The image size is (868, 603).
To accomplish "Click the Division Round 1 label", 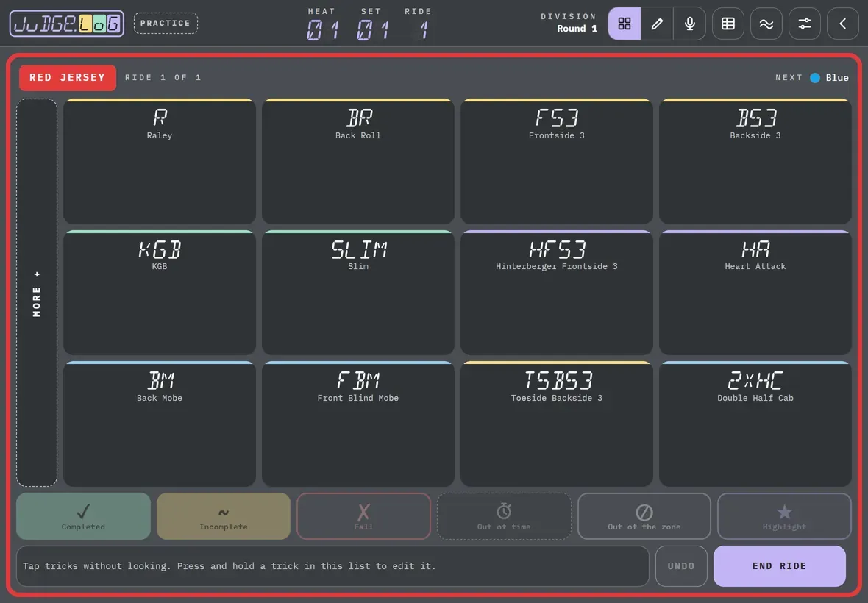I will pyautogui.click(x=569, y=23).
